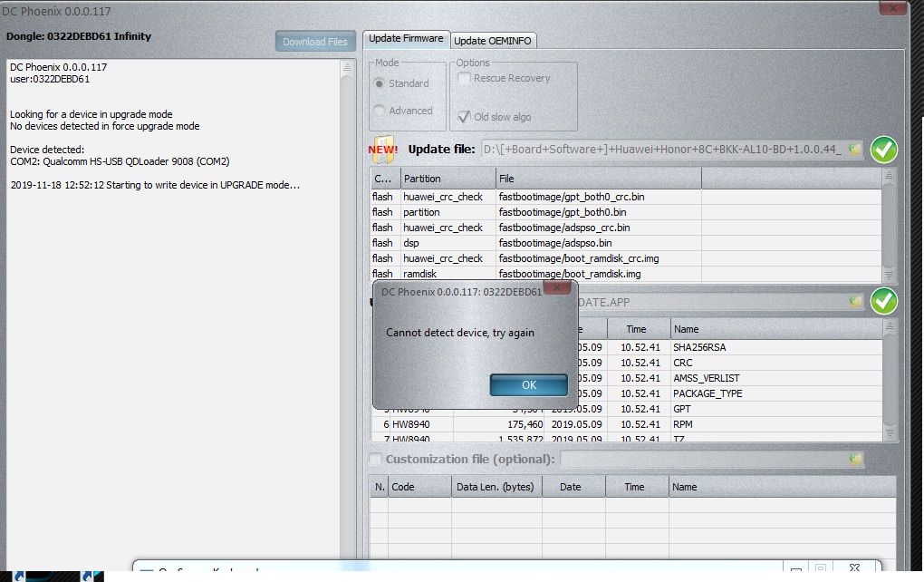
Task: Click the Starting to write device log line
Action: (155, 185)
